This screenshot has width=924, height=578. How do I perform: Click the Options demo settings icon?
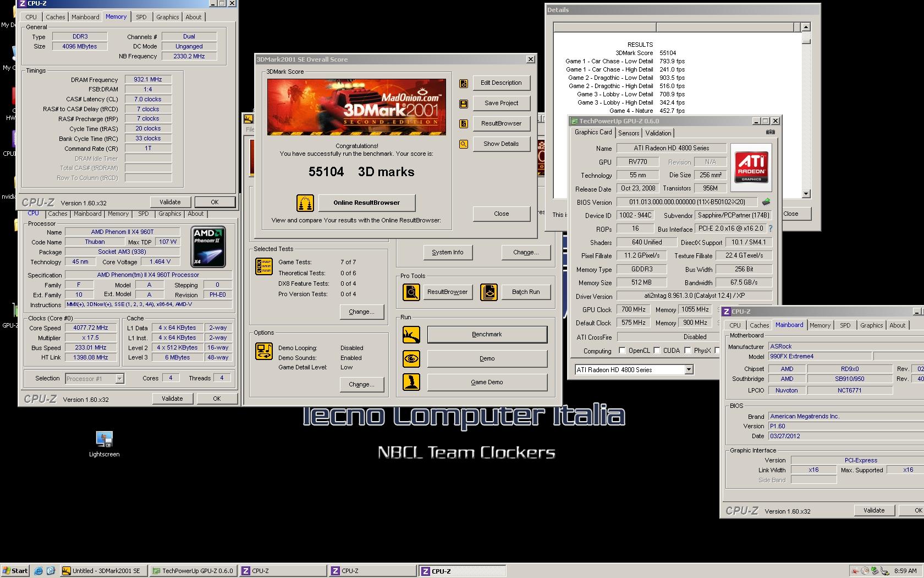pyautogui.click(x=264, y=351)
